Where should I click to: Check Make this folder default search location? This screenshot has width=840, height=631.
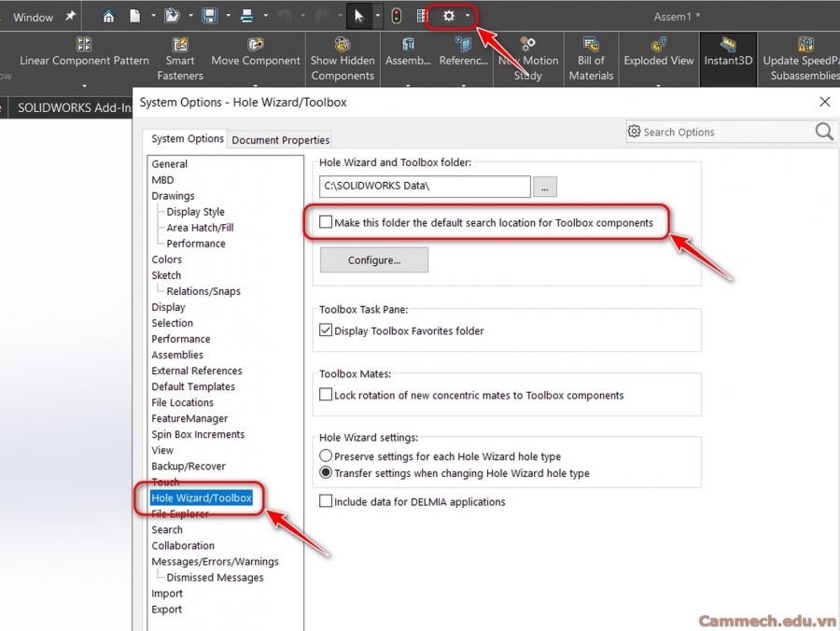coord(326,222)
